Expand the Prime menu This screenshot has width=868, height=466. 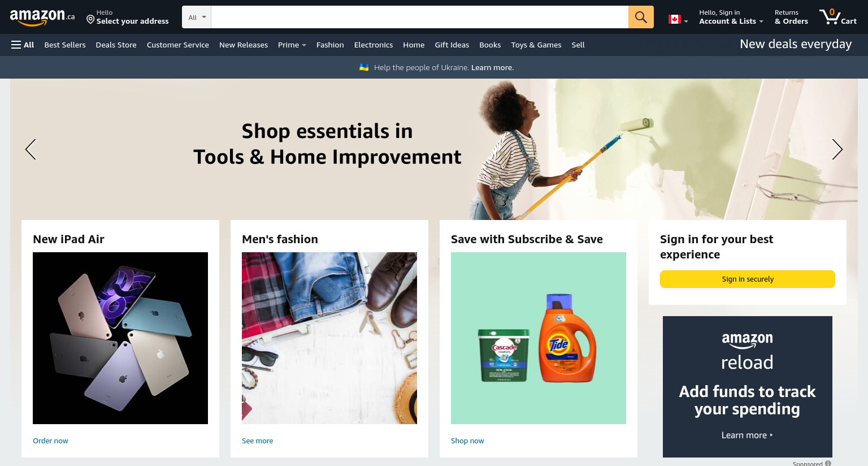(x=292, y=45)
